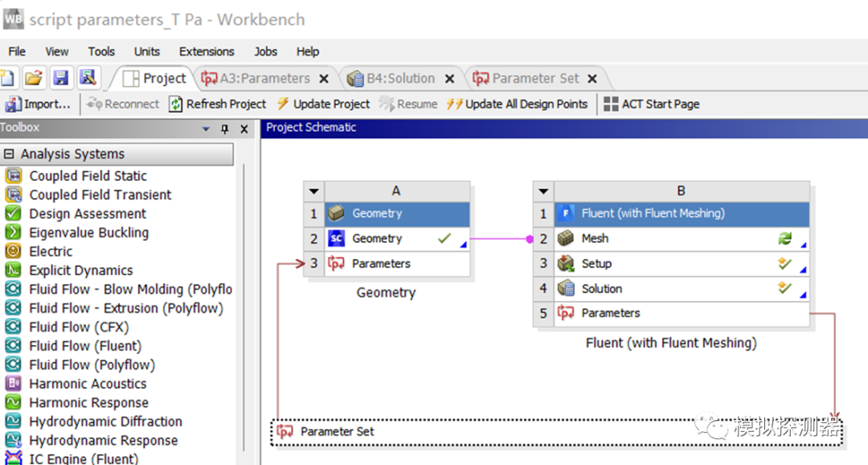This screenshot has width=868, height=465.
Task: Open the Extensions menu
Action: (x=207, y=51)
